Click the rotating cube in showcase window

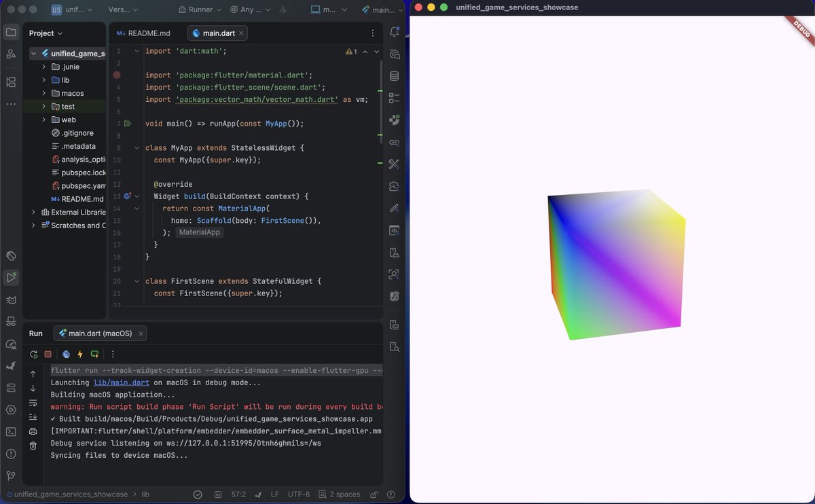click(x=616, y=265)
